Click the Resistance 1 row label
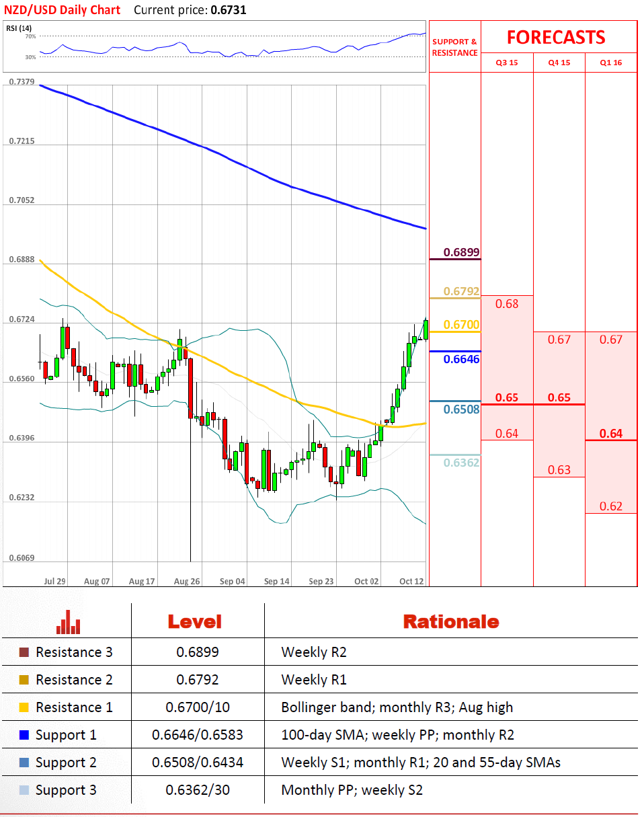Screen dimensions: 644x817 click(x=74, y=707)
